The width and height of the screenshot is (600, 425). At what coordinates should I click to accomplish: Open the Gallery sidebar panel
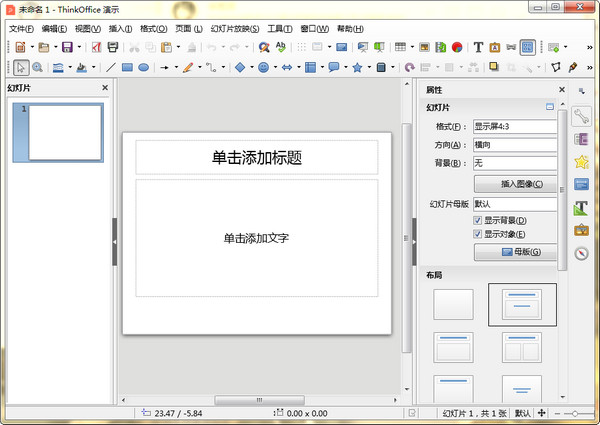[581, 230]
